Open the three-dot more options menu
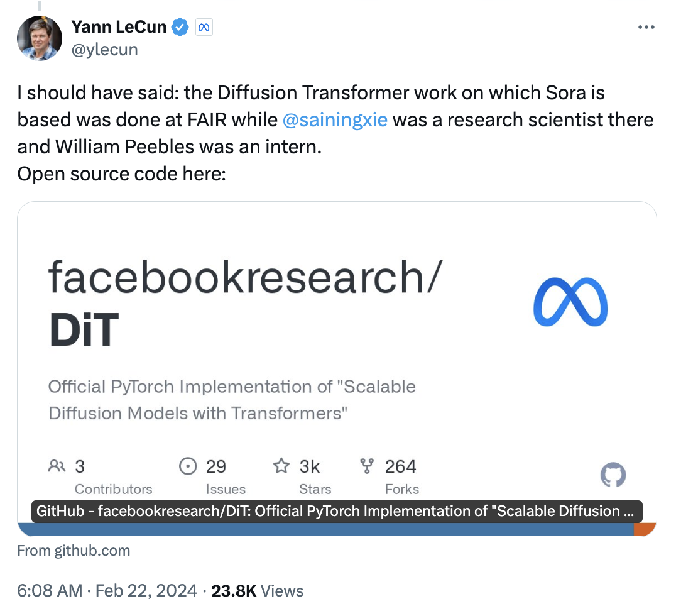The height and width of the screenshot is (616, 676). pyautogui.click(x=646, y=27)
